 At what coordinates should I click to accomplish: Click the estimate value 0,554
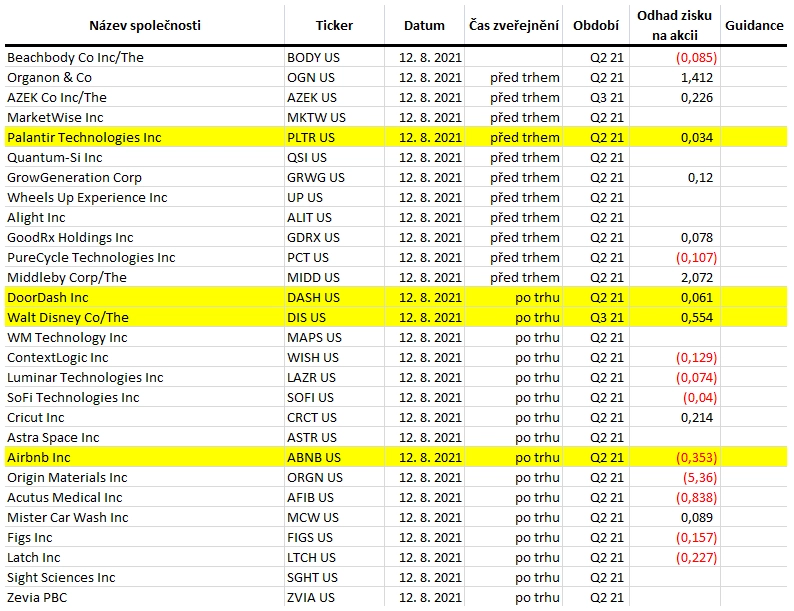(x=697, y=317)
